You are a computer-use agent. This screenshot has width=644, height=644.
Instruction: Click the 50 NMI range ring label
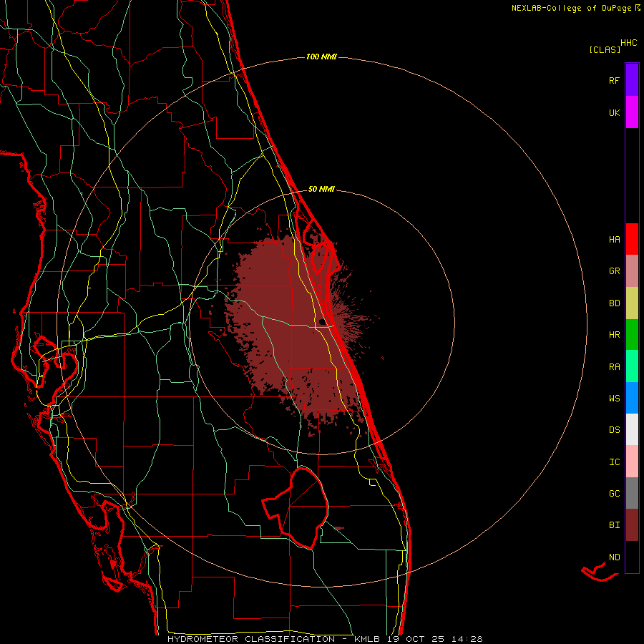321,189
